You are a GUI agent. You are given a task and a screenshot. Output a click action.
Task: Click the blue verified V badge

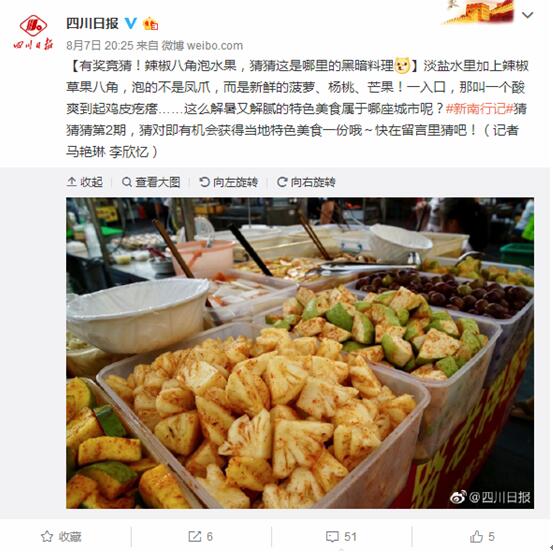(131, 24)
